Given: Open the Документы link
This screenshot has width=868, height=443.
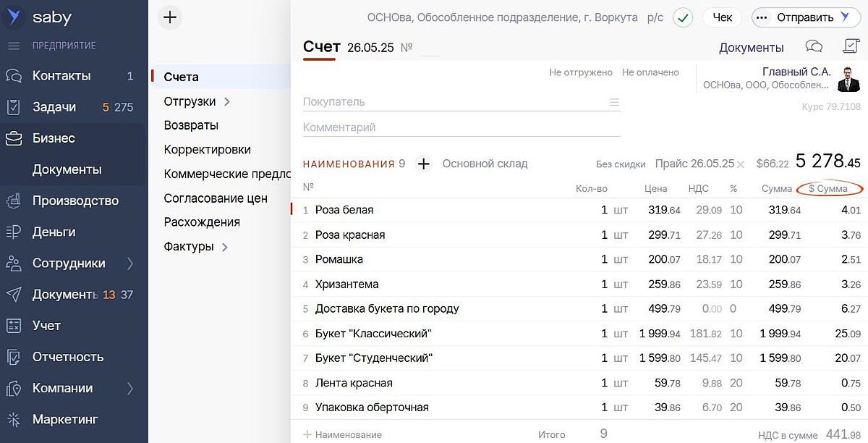Looking at the screenshot, I should 751,48.
